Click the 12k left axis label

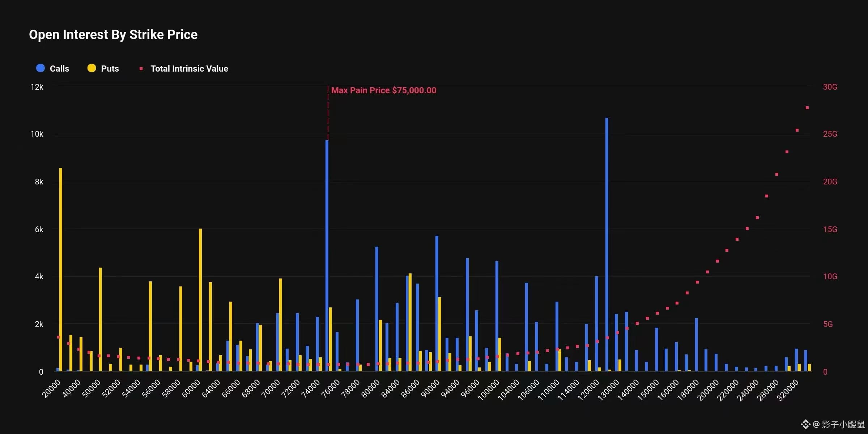pyautogui.click(x=37, y=87)
